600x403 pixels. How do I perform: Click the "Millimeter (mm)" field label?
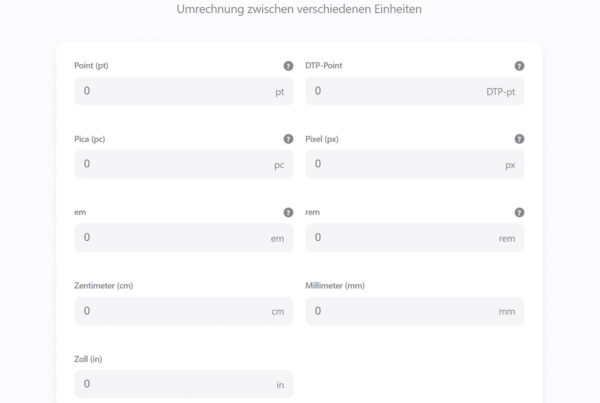[335, 286]
